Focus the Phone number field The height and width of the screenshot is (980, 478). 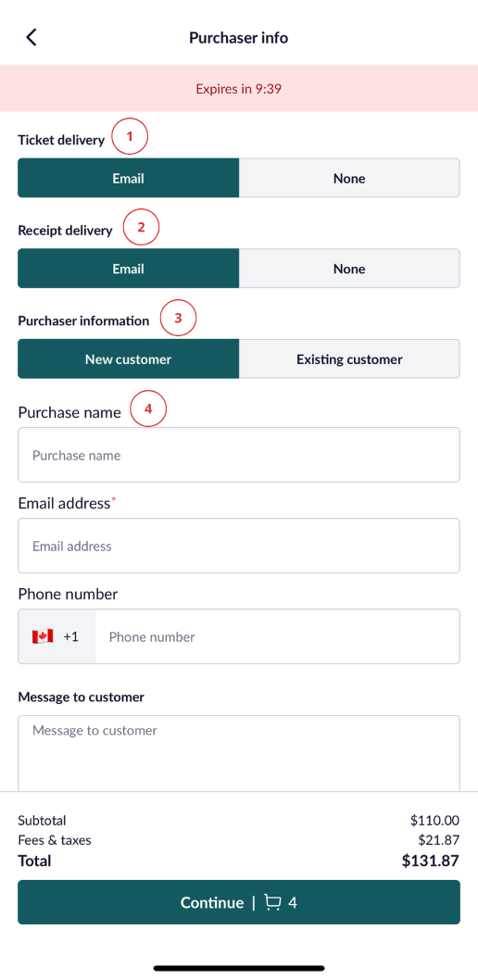tap(277, 636)
